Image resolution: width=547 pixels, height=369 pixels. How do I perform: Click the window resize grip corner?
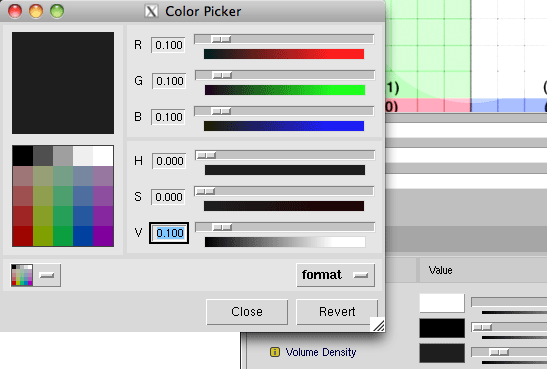378,325
